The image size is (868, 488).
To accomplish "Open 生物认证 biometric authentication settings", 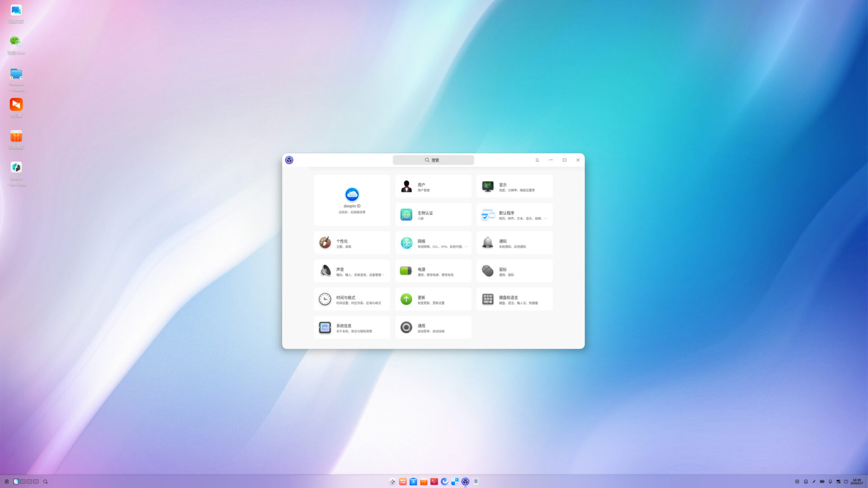I will (433, 214).
